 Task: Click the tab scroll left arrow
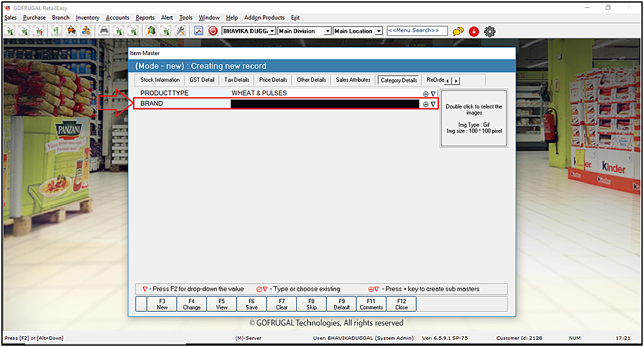coord(447,81)
